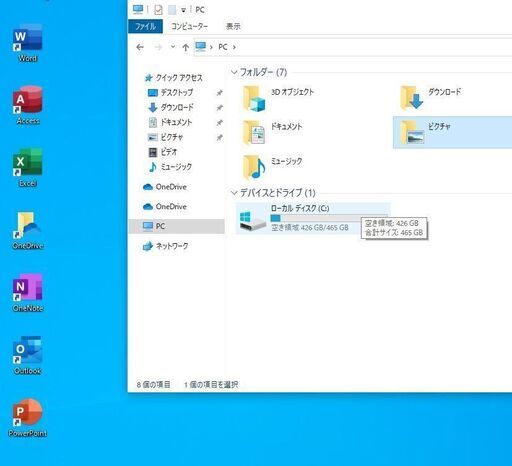512x466 pixels.
Task: Click the pin icon next to sidebar ドキュメント
Action: [219, 123]
